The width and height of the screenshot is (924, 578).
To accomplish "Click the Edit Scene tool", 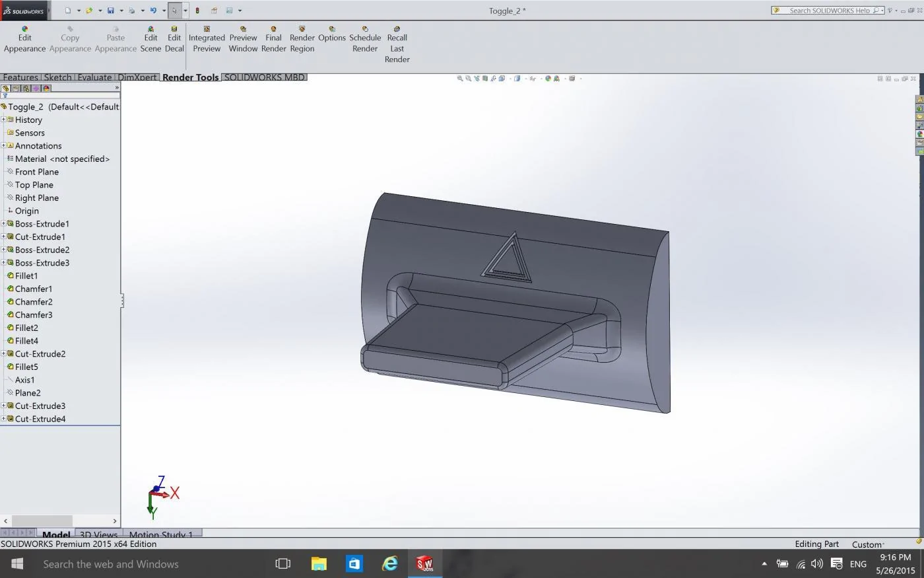I will [x=150, y=39].
